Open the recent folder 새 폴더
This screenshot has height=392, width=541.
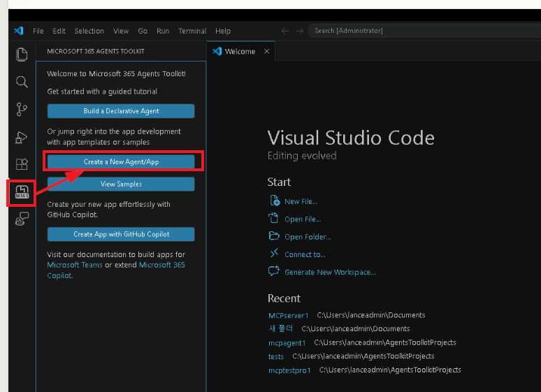point(280,328)
